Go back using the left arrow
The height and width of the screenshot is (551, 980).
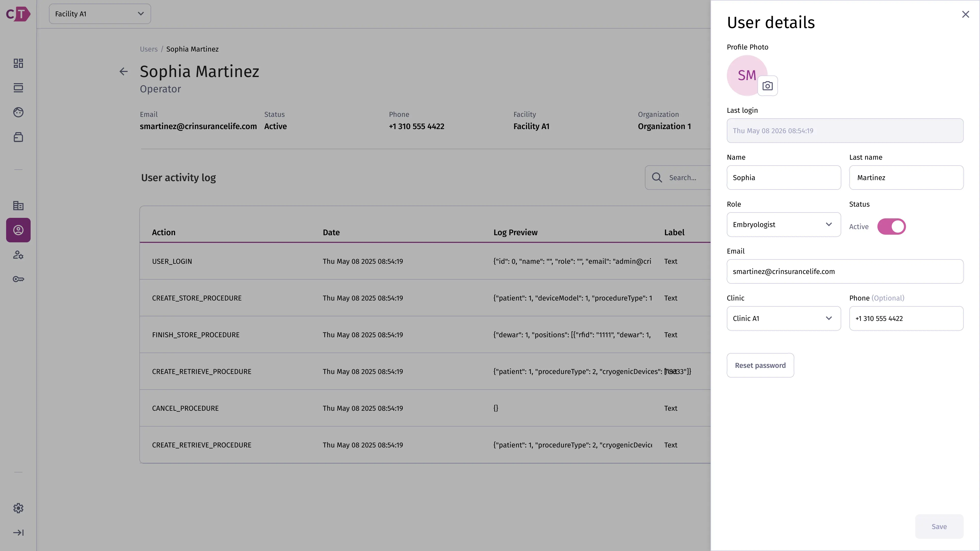pos(123,71)
